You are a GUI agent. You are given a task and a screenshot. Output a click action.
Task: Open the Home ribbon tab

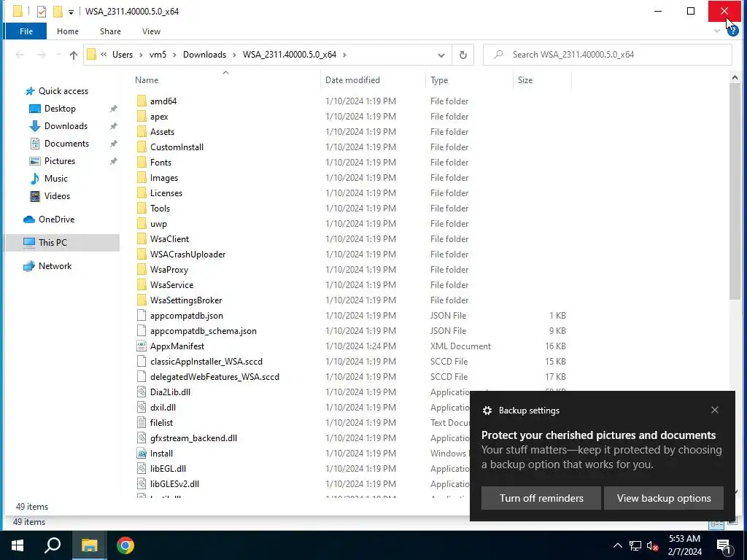pos(68,31)
